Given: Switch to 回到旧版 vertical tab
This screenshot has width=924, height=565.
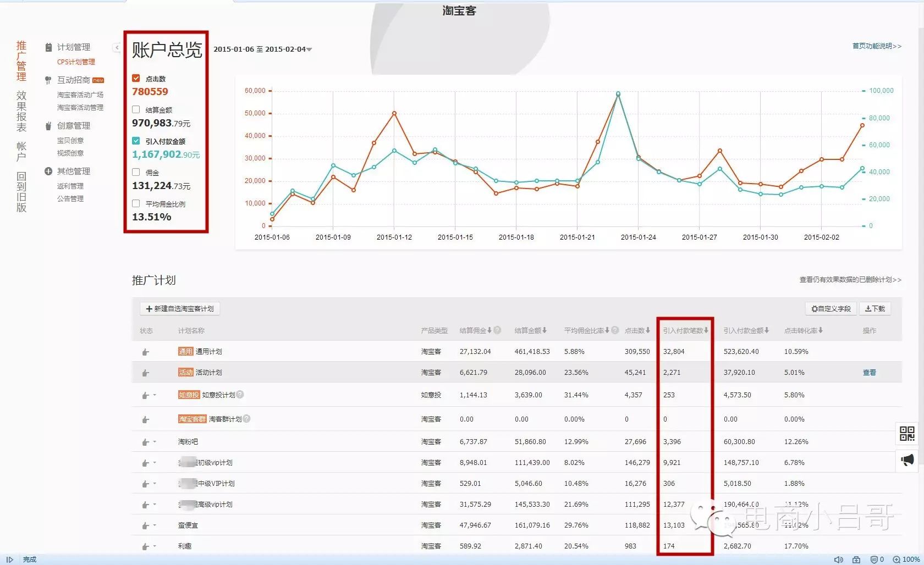Looking at the screenshot, I should pyautogui.click(x=21, y=192).
